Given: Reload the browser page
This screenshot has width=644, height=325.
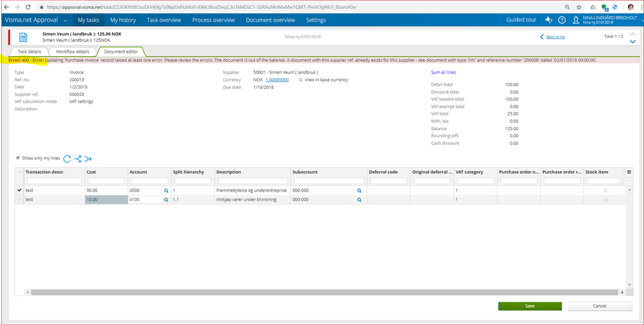Looking at the screenshot, I should [x=28, y=7].
